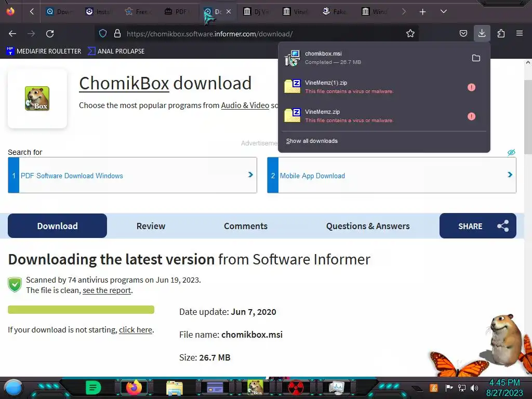Open the chomikbox.msi download entry
Image resolution: width=532 pixels, height=399 pixels.
[x=373, y=58]
